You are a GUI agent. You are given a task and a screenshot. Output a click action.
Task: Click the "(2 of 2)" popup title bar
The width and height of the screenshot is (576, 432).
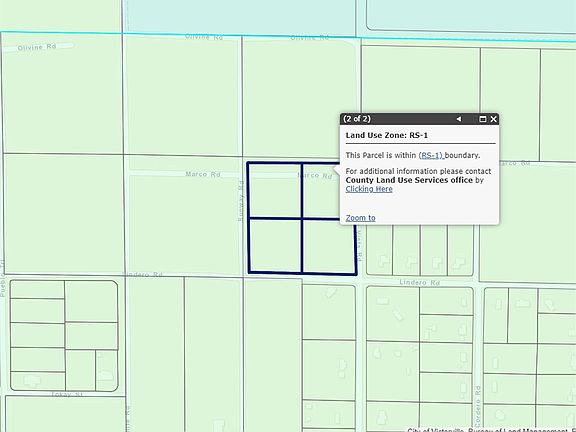419,119
